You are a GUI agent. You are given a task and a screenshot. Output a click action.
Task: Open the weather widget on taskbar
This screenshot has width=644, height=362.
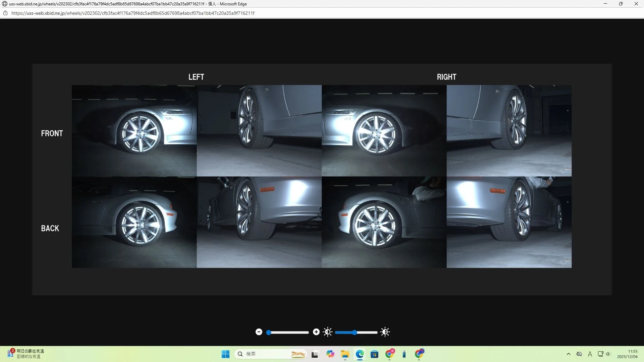coord(25,354)
